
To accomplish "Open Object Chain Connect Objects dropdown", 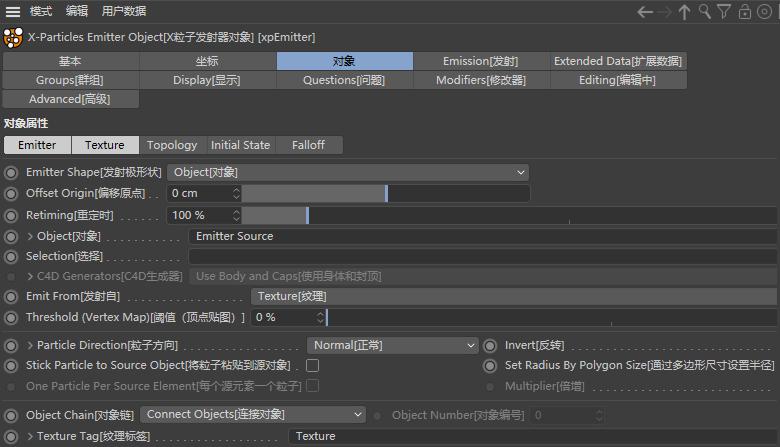I will click(x=253, y=414).
